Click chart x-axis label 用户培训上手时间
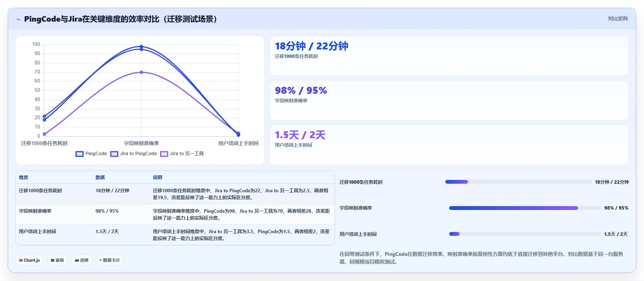This screenshot has width=644, height=281. [238, 143]
